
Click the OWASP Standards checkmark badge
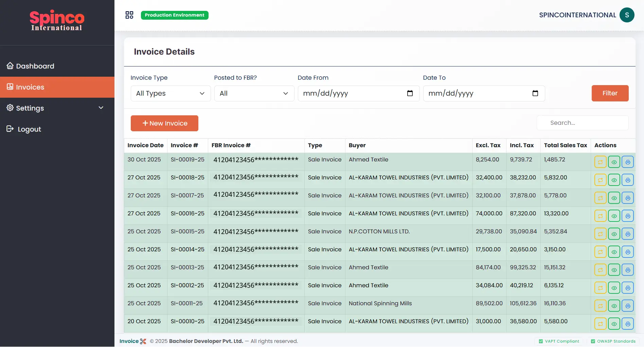coord(593,341)
